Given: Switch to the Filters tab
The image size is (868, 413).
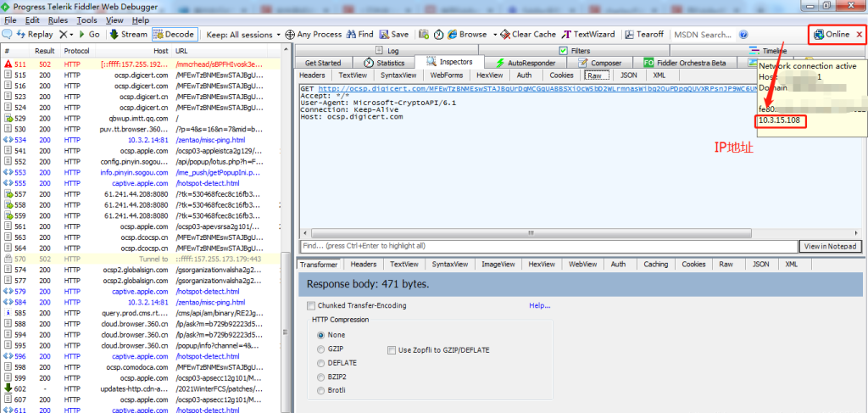Looking at the screenshot, I should coord(576,50).
